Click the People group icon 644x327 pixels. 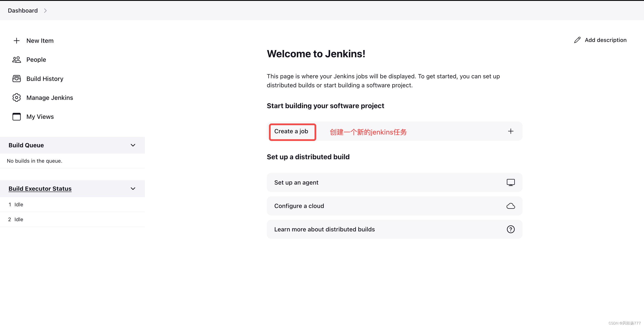16,59
